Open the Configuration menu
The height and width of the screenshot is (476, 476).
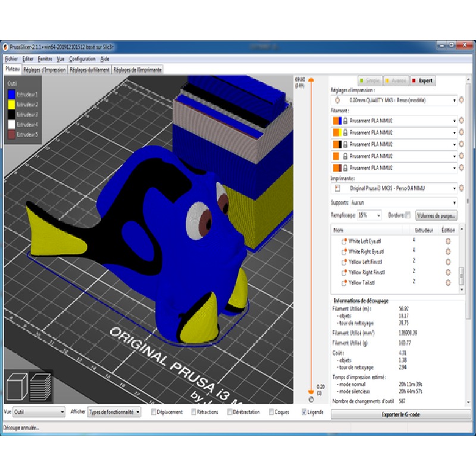[x=82, y=59]
